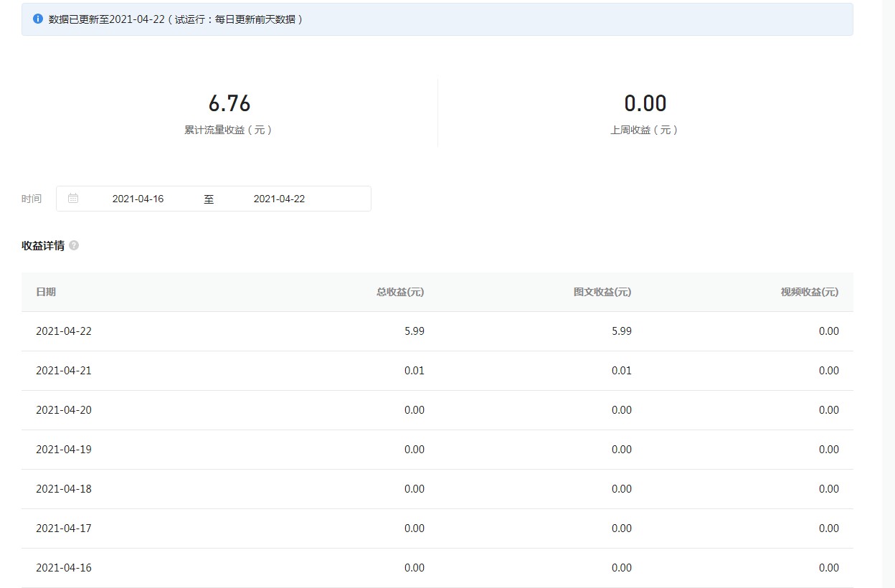Select the 2021-04-22 date row

point(64,331)
